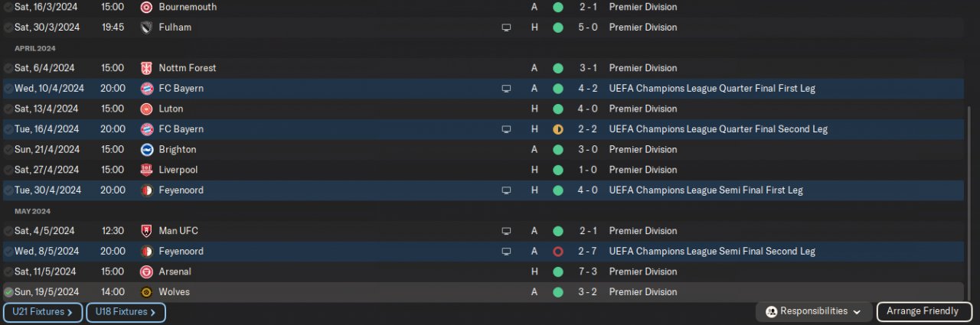Screen dimensions: 980x325
Task: Click the yellow draw indicator for Bayern
Action: click(x=557, y=129)
